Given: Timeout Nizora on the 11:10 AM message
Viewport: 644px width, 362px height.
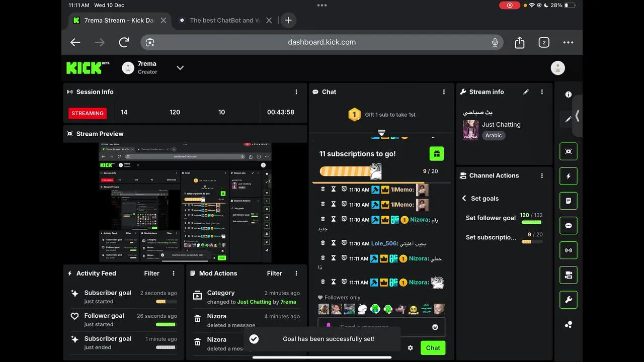Looking at the screenshot, I should click(x=333, y=220).
